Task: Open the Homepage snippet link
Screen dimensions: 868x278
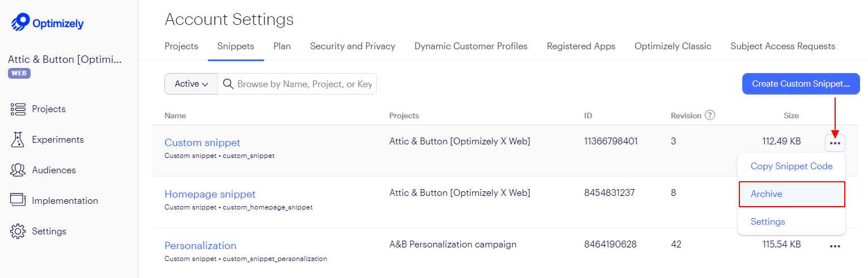Action: tap(210, 194)
